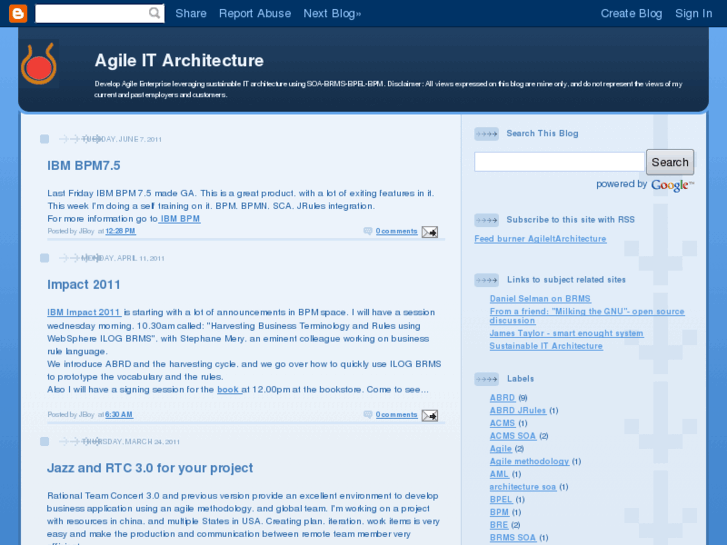Click the arrows icon beside Subscribe with RSS

pyautogui.click(x=486, y=220)
